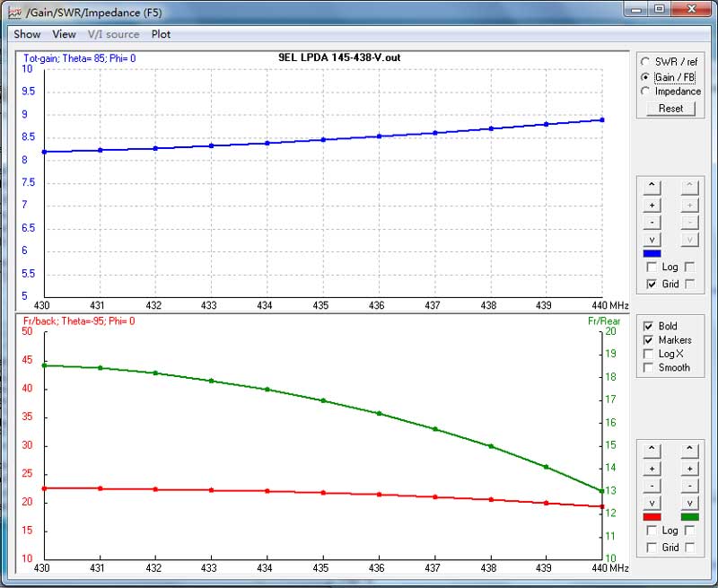
Task: Tick the lower graph's Grid checkbox on the green side
Action: pos(689,548)
